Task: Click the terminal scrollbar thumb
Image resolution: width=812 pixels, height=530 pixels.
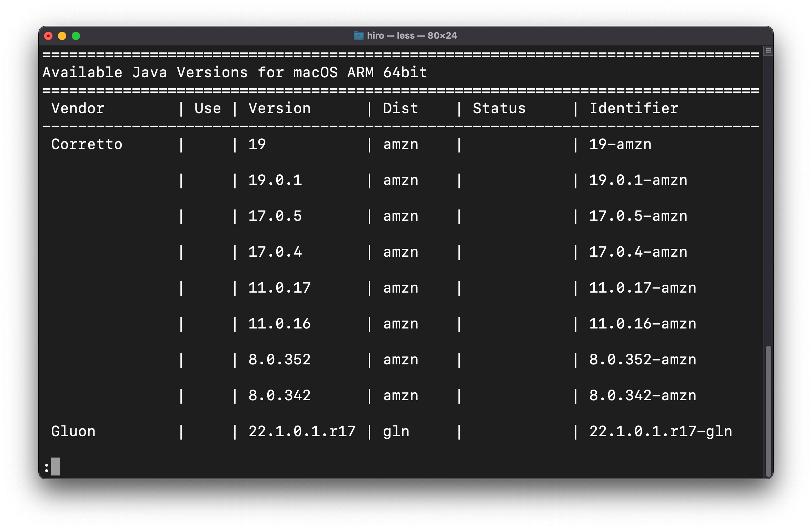Action: 768,411
